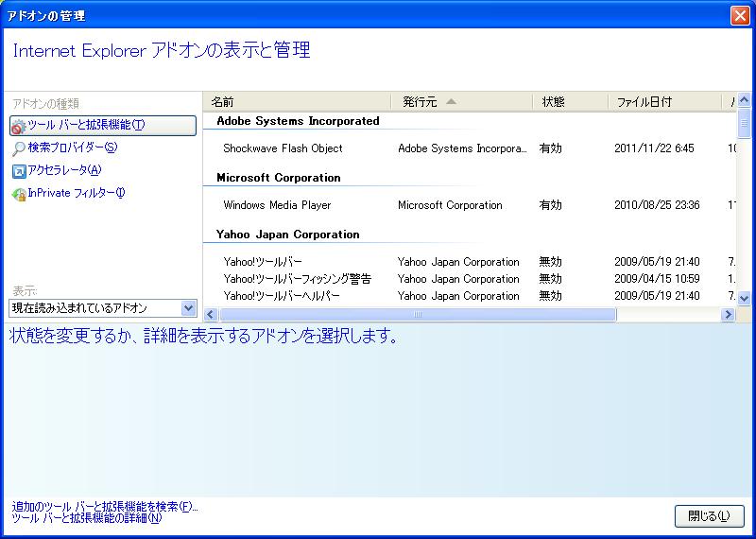Click 有効 status of Windows Media Player

click(x=550, y=205)
